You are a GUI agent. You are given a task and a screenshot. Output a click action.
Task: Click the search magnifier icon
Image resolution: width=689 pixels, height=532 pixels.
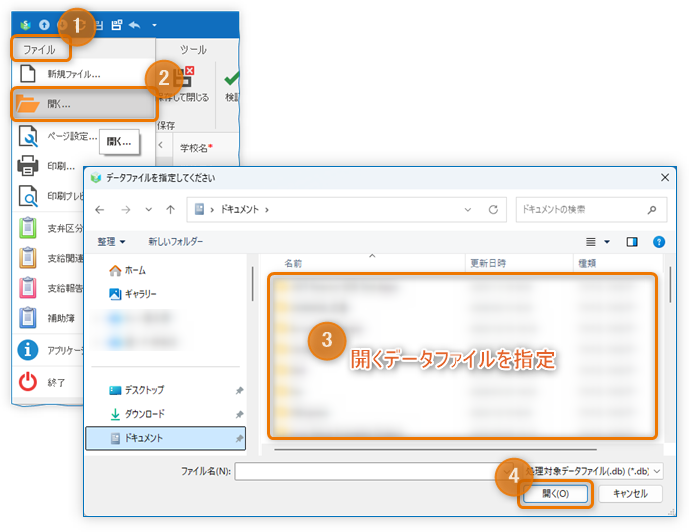point(652,210)
